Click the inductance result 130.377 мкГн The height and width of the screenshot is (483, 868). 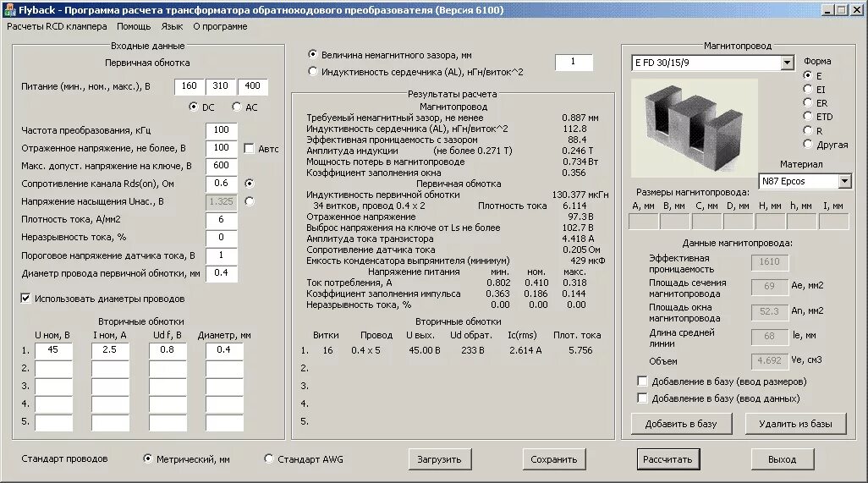pos(580,195)
